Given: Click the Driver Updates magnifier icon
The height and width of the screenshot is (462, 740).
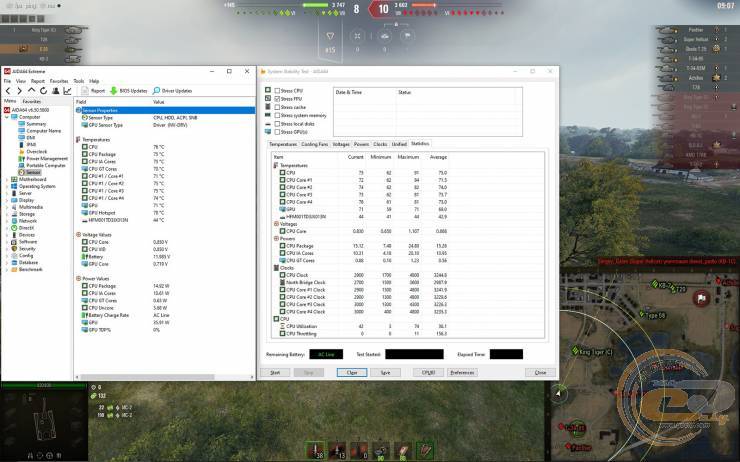Looking at the screenshot, I should tap(156, 91).
